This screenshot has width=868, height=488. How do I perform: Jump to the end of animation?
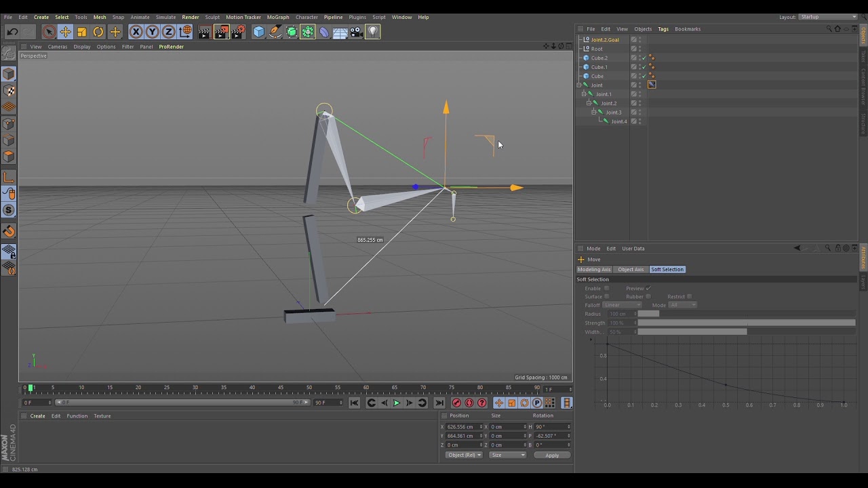(439, 403)
